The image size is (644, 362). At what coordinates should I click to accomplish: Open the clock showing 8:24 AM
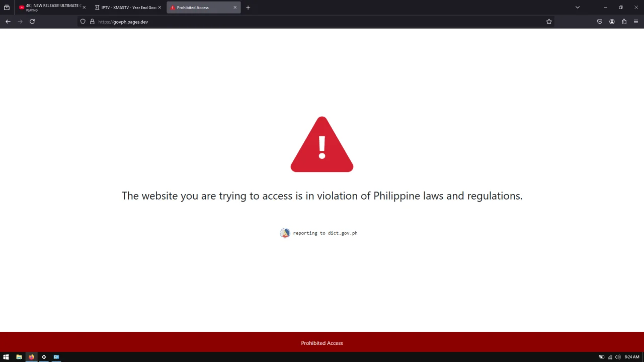[632, 357]
